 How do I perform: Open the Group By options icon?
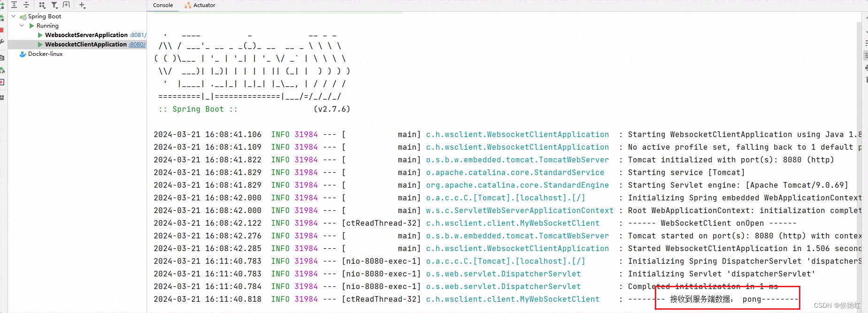pos(42,5)
